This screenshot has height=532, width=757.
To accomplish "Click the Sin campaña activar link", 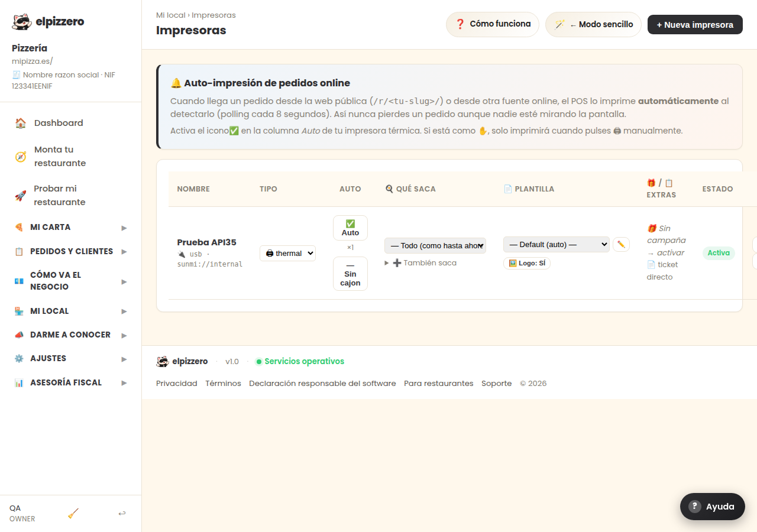I will click(667, 241).
